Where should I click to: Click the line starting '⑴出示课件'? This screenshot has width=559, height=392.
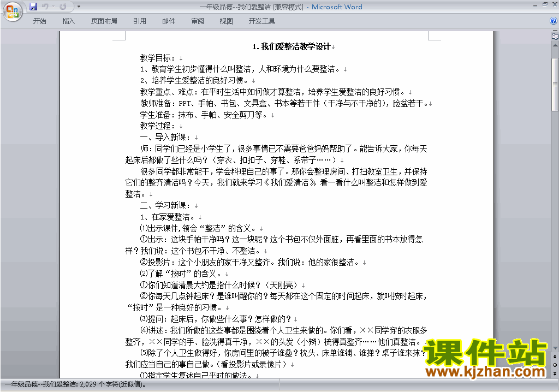tap(198, 228)
